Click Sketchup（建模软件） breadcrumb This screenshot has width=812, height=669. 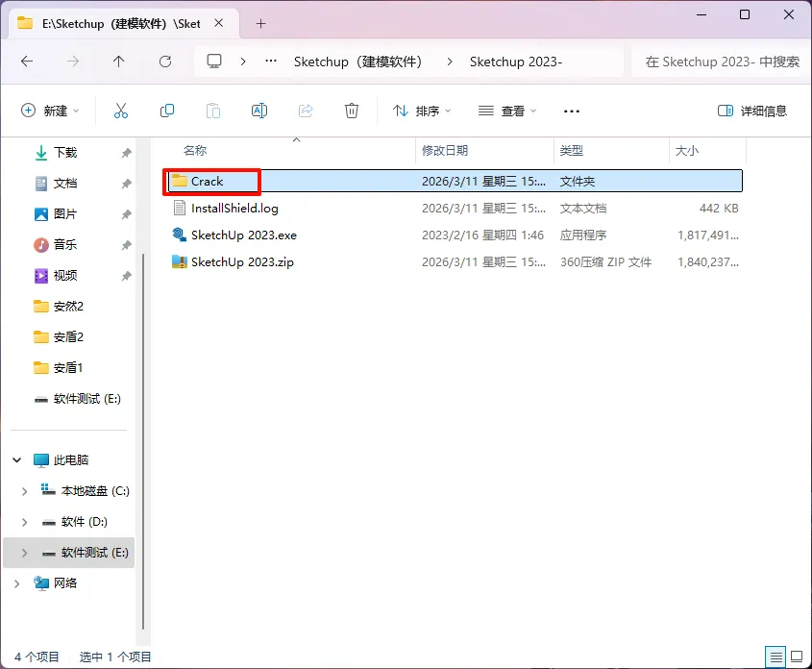[x=357, y=62]
